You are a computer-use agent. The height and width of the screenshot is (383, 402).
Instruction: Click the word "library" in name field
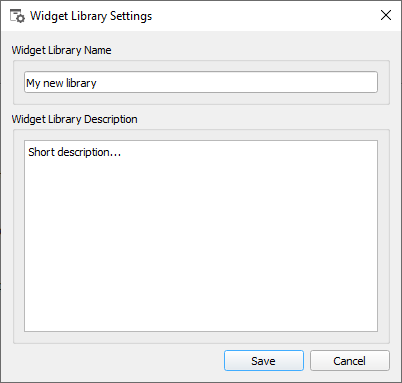pos(81,83)
